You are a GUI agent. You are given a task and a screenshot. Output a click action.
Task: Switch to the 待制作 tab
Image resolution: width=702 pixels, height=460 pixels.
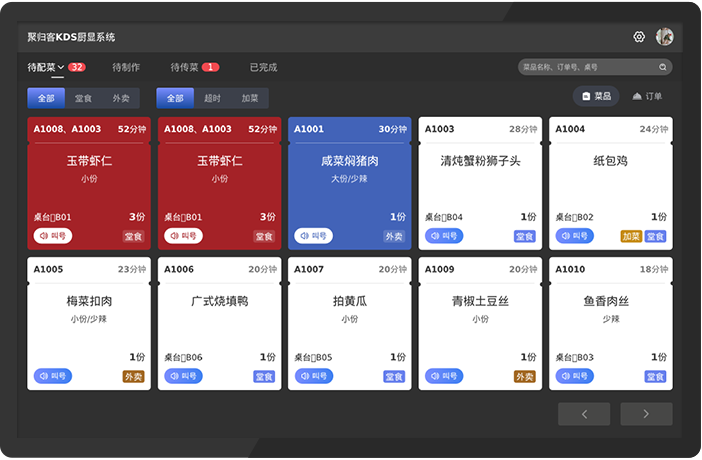pyautogui.click(x=126, y=67)
